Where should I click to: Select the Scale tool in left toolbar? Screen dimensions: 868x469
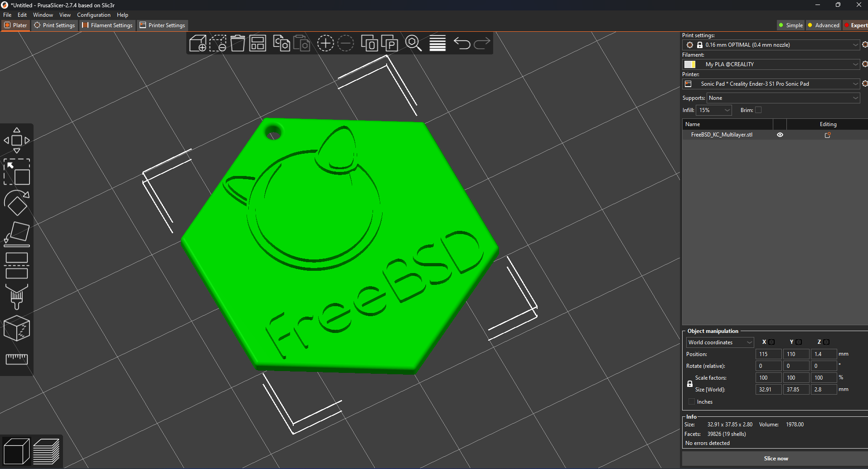click(x=17, y=172)
